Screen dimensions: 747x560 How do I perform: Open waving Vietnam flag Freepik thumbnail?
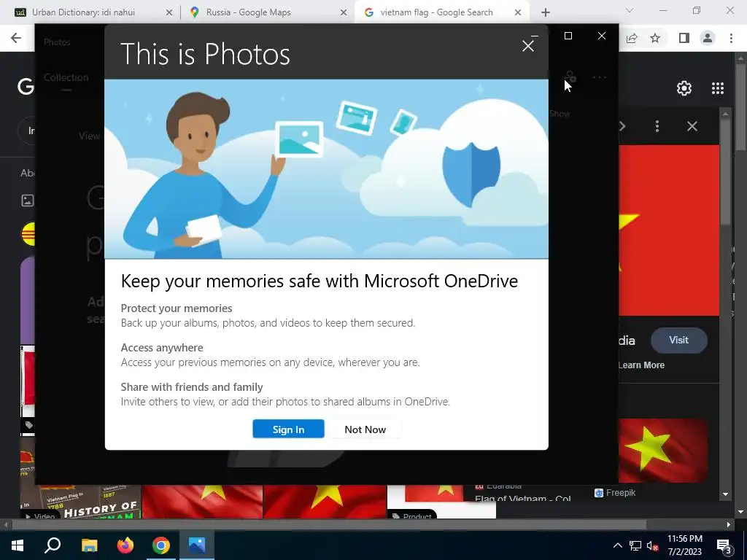point(662,451)
